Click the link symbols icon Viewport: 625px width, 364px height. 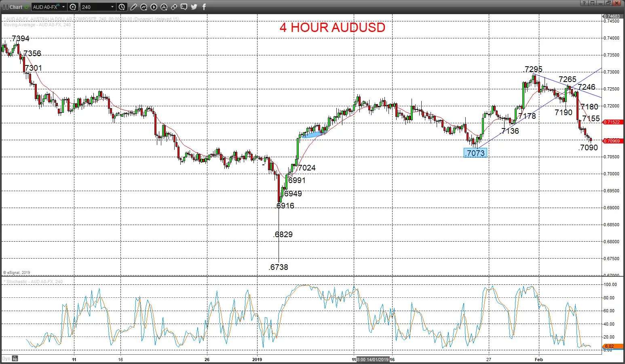tap(174, 7)
